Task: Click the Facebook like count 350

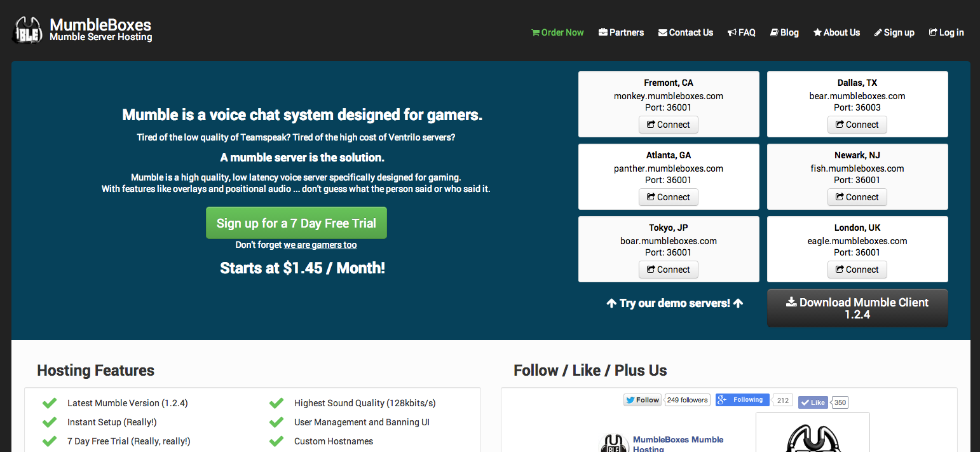Action: [x=840, y=402]
